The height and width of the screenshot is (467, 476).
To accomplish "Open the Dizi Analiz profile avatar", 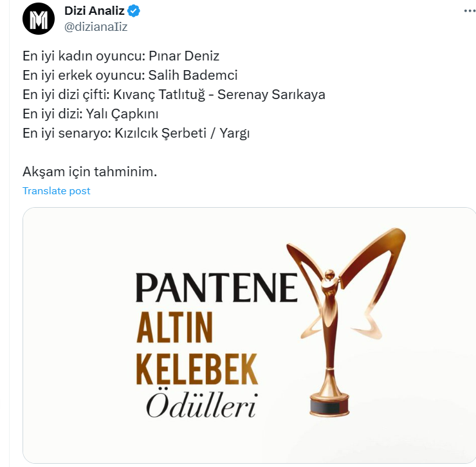I will pyautogui.click(x=39, y=18).
